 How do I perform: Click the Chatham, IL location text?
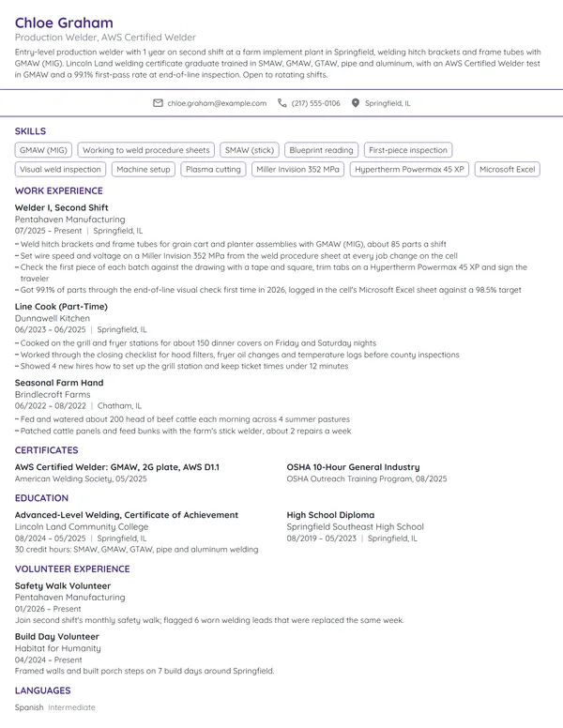coord(119,406)
